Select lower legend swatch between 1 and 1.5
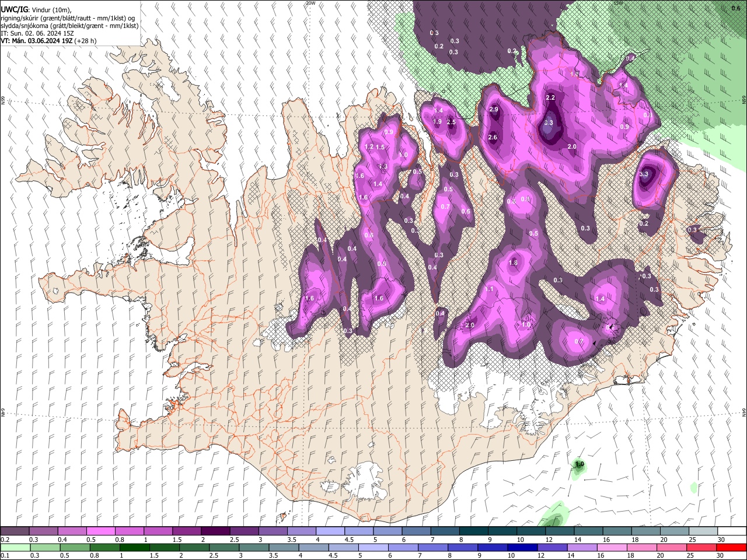 134,547
